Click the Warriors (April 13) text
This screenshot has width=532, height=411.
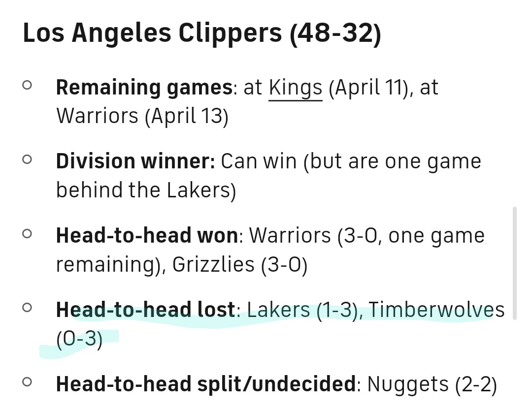pos(142,117)
